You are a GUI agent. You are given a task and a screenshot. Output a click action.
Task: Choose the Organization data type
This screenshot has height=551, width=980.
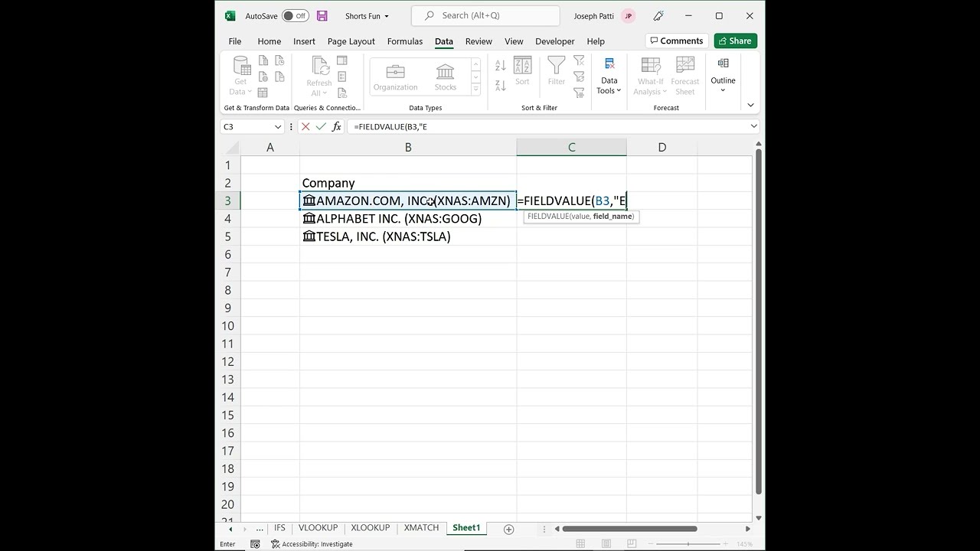point(396,77)
